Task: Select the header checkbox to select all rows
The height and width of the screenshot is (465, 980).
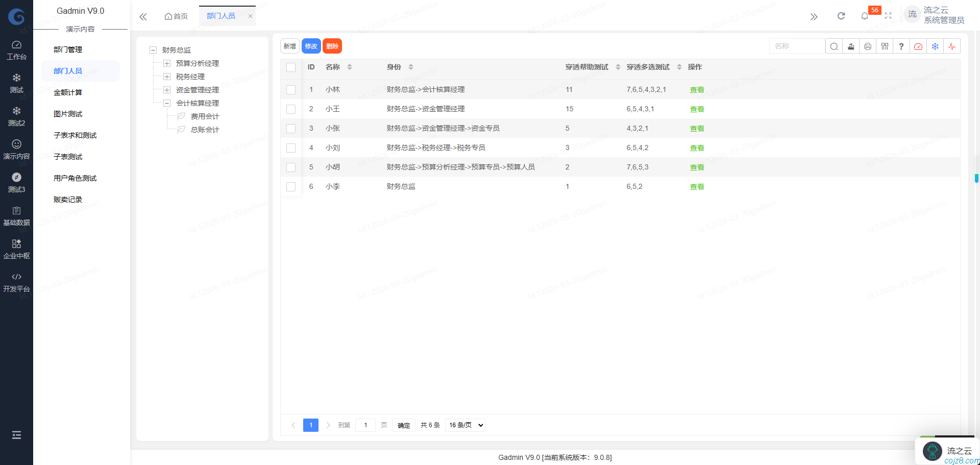Action: coord(291,67)
